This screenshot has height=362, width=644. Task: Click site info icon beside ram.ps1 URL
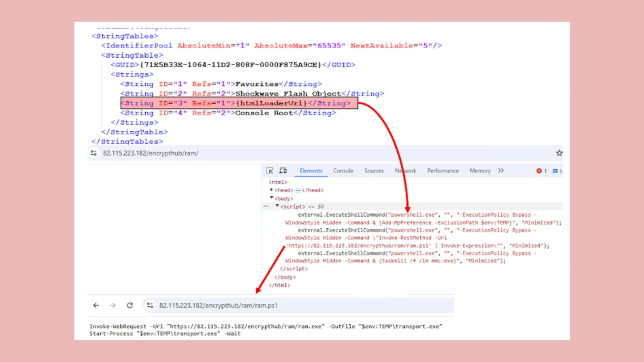click(150, 305)
